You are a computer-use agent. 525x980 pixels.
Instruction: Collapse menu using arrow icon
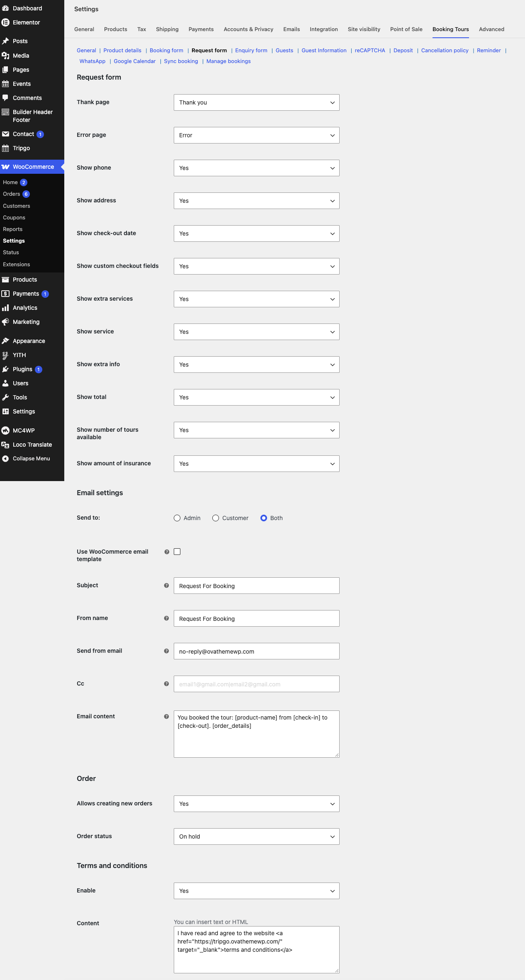[5, 459]
